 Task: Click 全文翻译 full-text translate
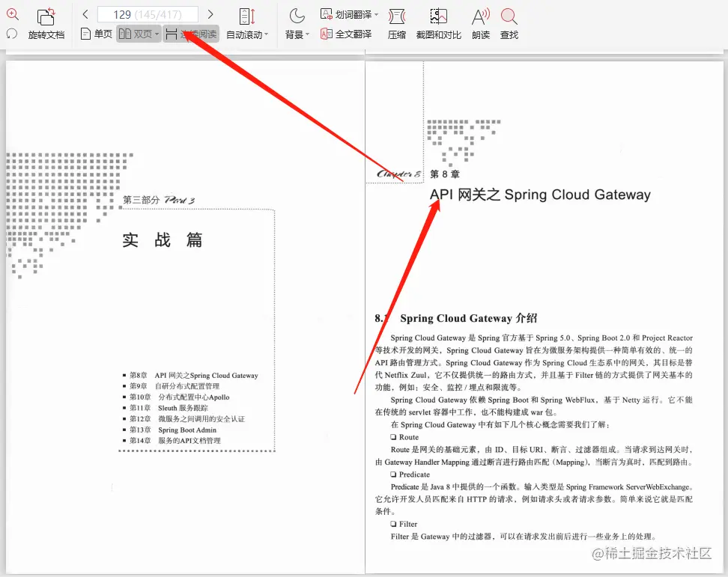(346, 34)
